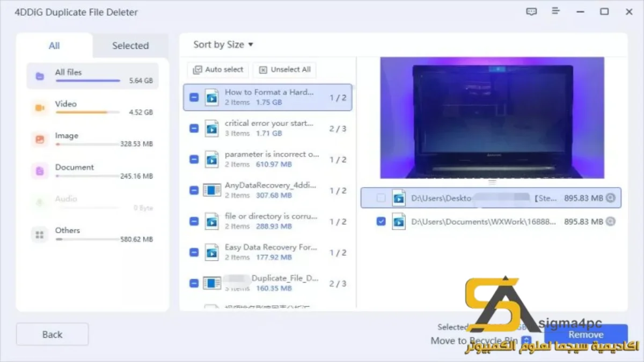Image resolution: width=644 pixels, height=362 pixels.
Task: Click the 160.35 MB size text
Action: [274, 288]
